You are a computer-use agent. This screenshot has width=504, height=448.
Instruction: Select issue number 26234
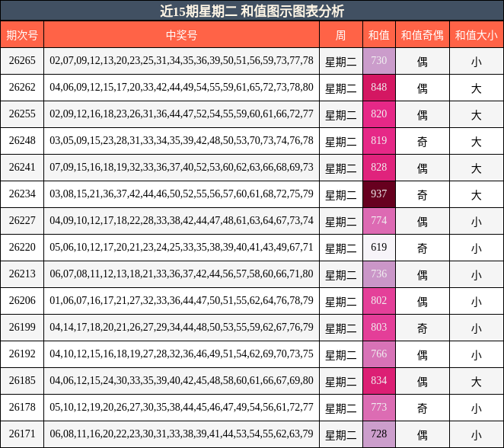pyautogui.click(x=22, y=194)
